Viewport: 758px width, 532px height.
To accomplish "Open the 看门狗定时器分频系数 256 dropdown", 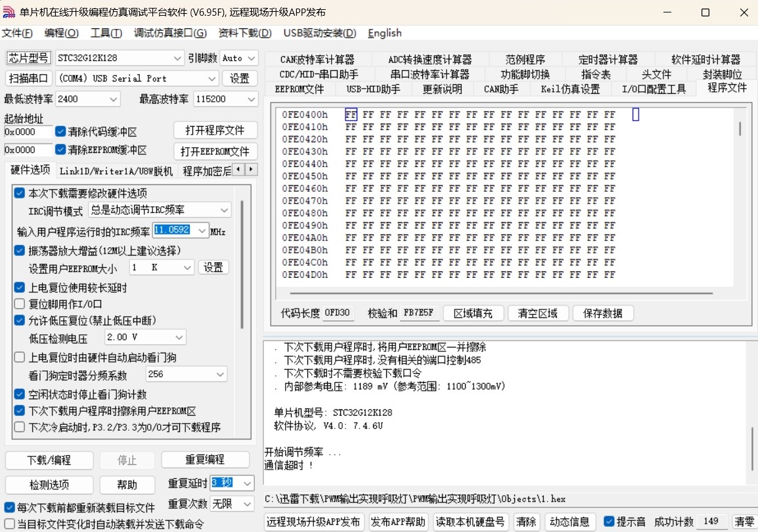I will point(186,374).
